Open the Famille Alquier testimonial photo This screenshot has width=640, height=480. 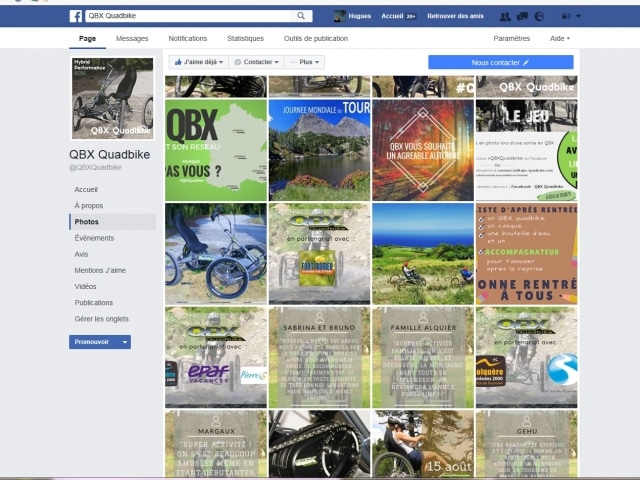point(423,358)
